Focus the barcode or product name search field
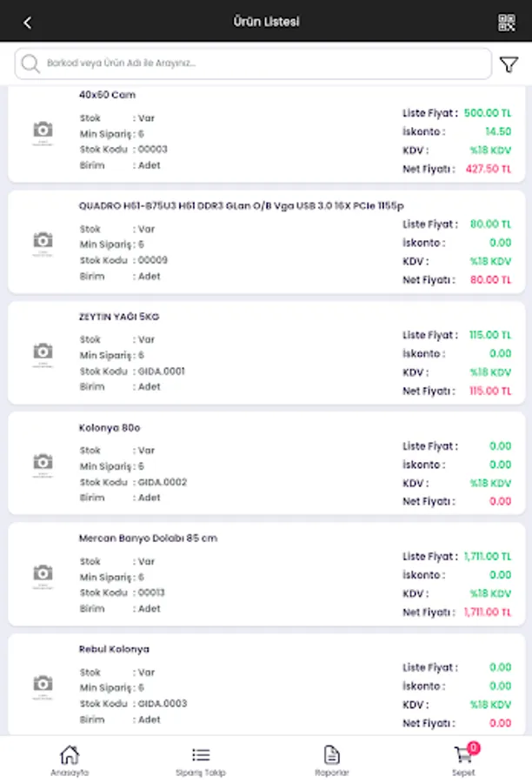This screenshot has width=532, height=783. click(261, 64)
